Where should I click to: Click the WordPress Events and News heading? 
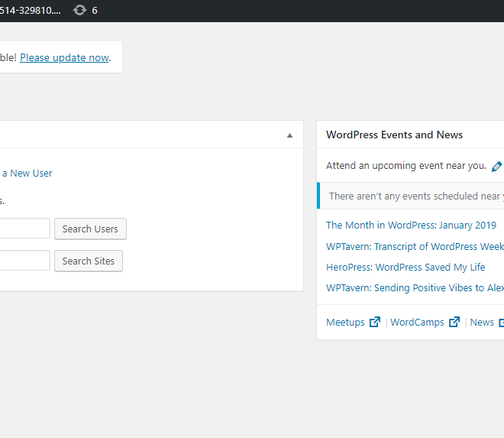click(x=394, y=135)
